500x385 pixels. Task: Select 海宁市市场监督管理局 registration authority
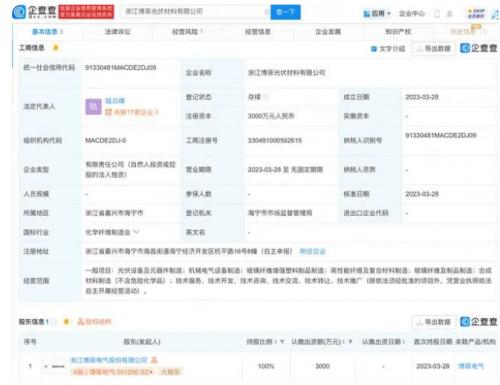click(280, 213)
